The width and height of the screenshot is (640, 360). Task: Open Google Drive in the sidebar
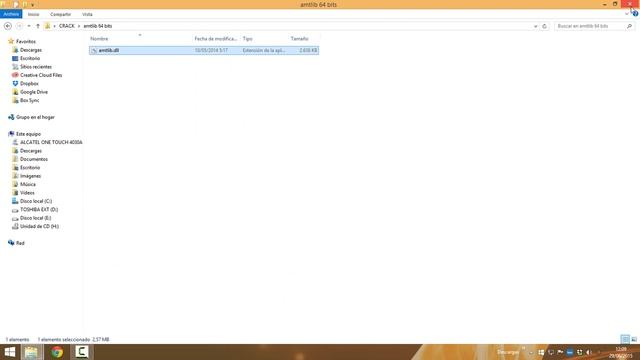(x=34, y=92)
